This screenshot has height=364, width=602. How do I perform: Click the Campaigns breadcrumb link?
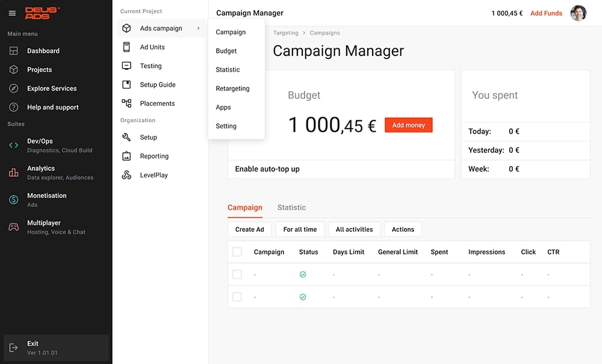pyautogui.click(x=325, y=33)
